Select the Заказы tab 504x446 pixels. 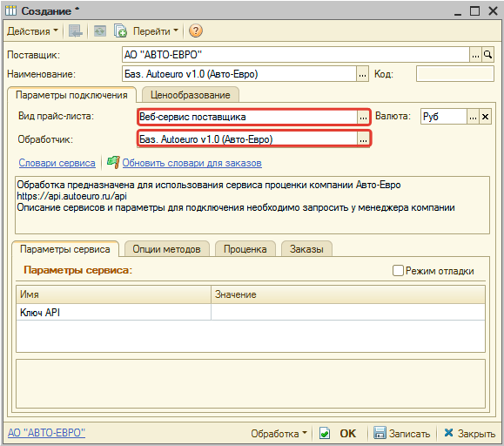pyautogui.click(x=306, y=249)
